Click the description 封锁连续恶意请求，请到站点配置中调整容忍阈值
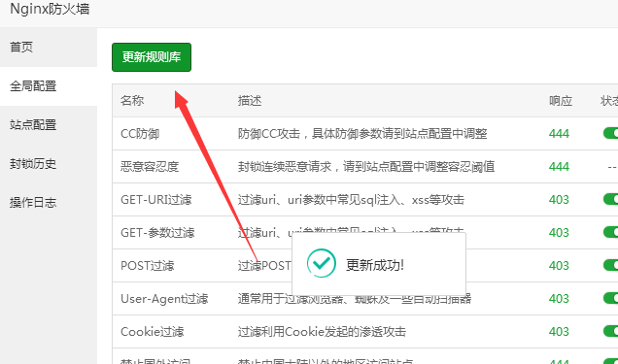Image resolution: width=618 pixels, height=364 pixels. point(366,167)
